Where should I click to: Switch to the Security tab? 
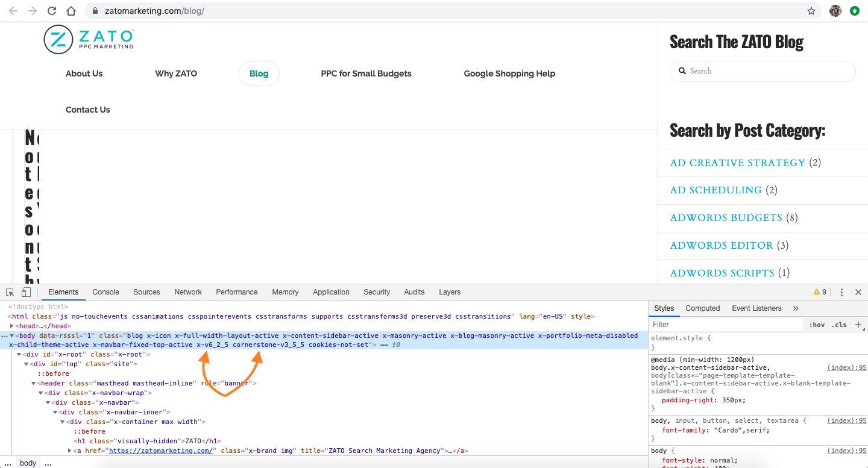pos(377,292)
